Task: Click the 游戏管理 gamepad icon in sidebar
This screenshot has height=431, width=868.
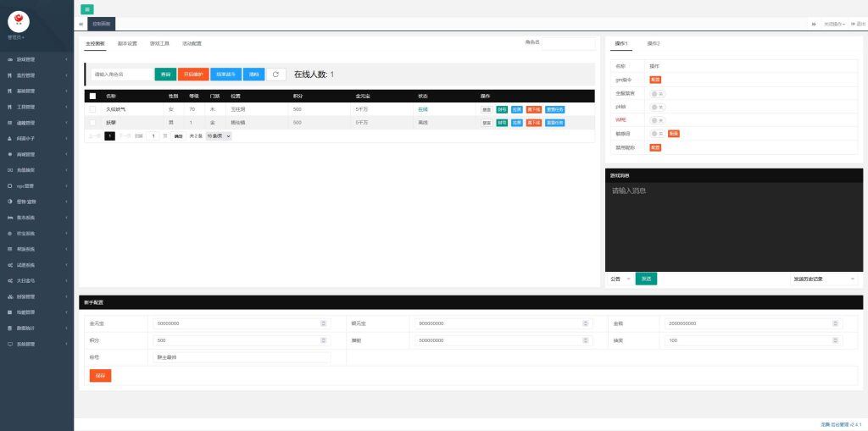Action: (x=9, y=60)
